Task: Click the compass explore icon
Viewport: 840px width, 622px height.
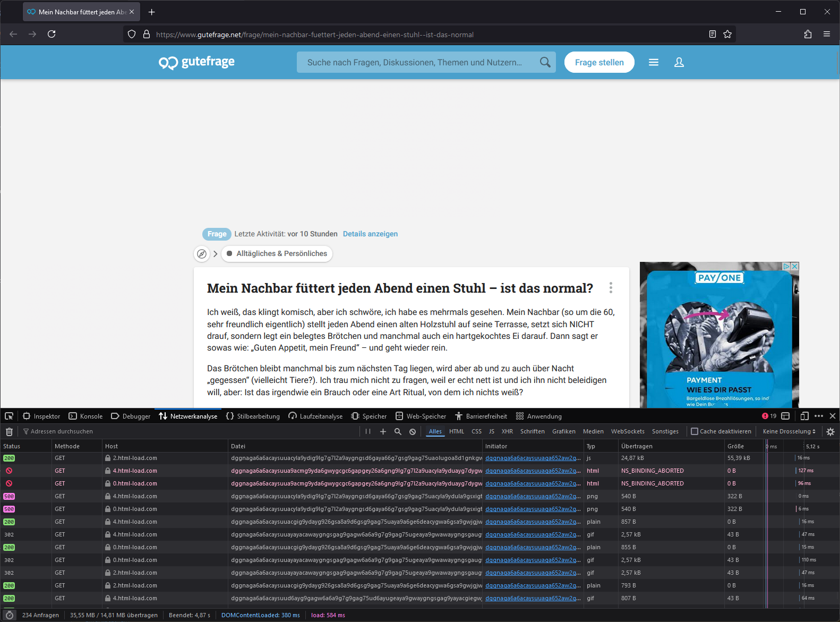Action: [x=202, y=254]
